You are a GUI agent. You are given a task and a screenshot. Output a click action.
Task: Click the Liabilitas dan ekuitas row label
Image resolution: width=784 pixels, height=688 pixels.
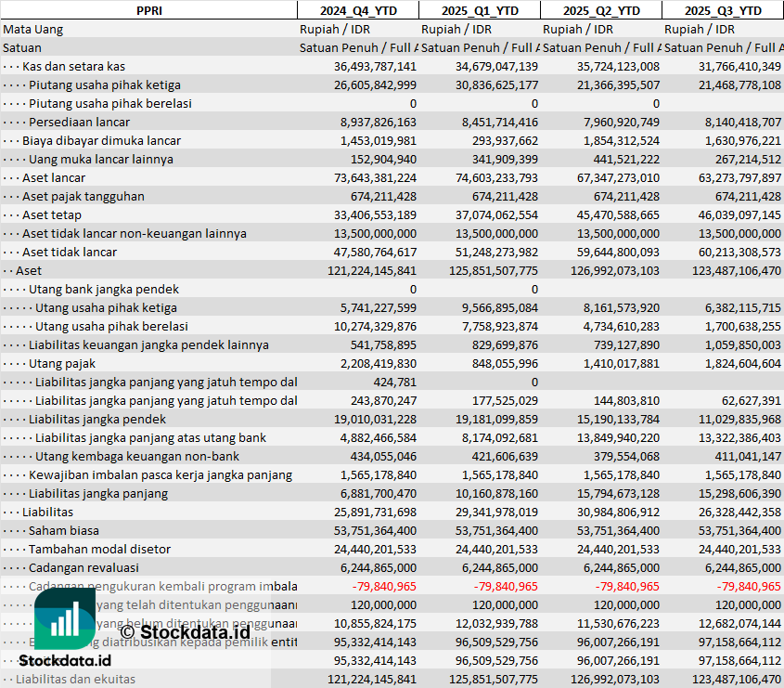pyautogui.click(x=75, y=679)
